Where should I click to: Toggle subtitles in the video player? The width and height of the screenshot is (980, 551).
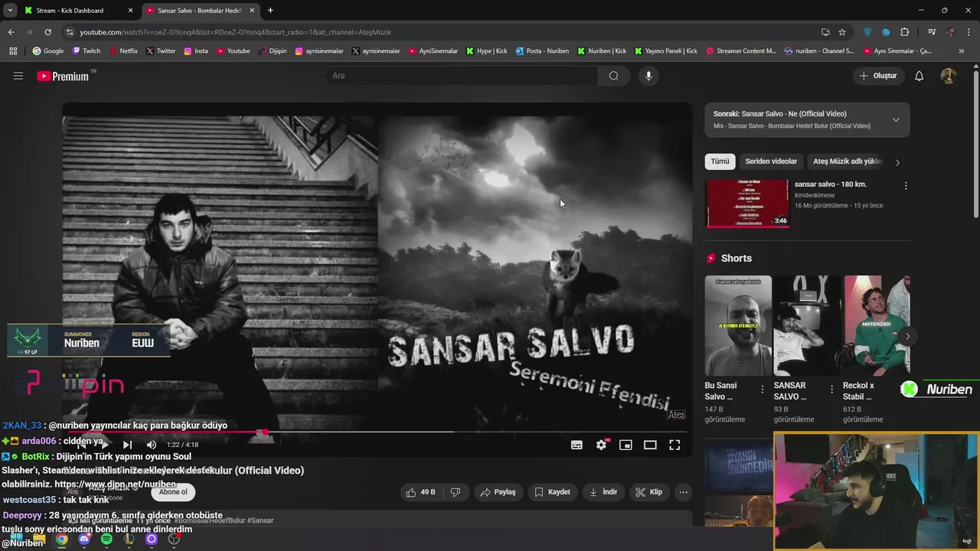pyautogui.click(x=577, y=445)
